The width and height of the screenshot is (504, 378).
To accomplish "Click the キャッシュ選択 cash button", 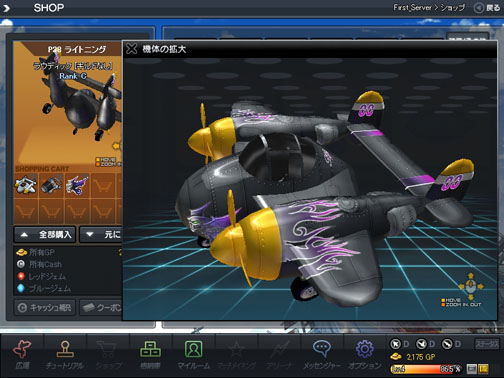I will 45,308.
